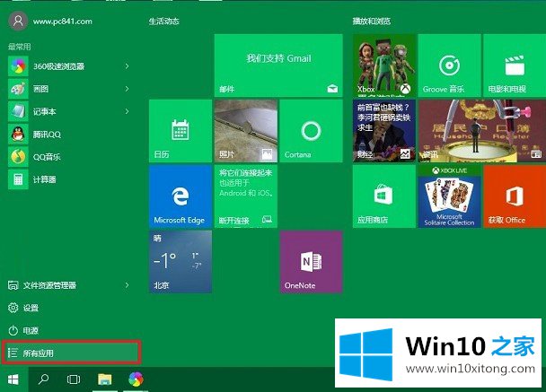
Task: Click the 生活动态 group heading
Action: (x=164, y=22)
